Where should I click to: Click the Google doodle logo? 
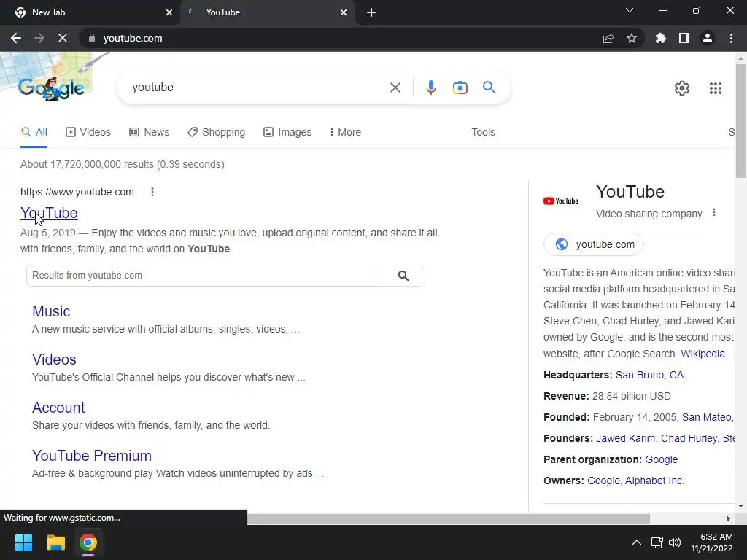(x=52, y=87)
